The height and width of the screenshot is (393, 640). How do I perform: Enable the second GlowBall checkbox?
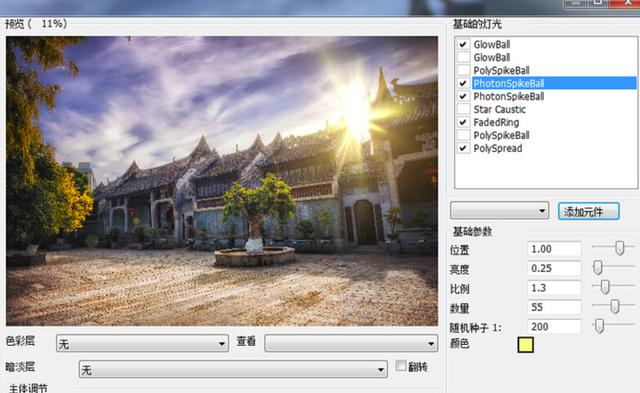click(x=463, y=57)
